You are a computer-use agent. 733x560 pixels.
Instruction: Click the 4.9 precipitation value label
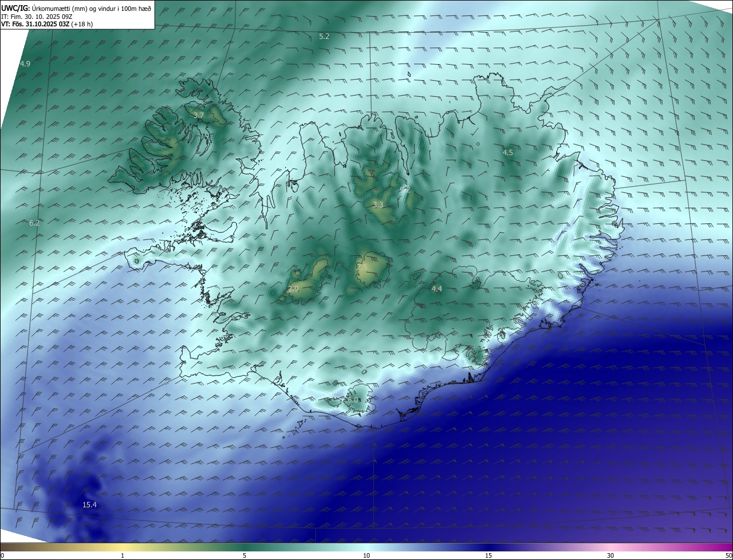[25, 64]
